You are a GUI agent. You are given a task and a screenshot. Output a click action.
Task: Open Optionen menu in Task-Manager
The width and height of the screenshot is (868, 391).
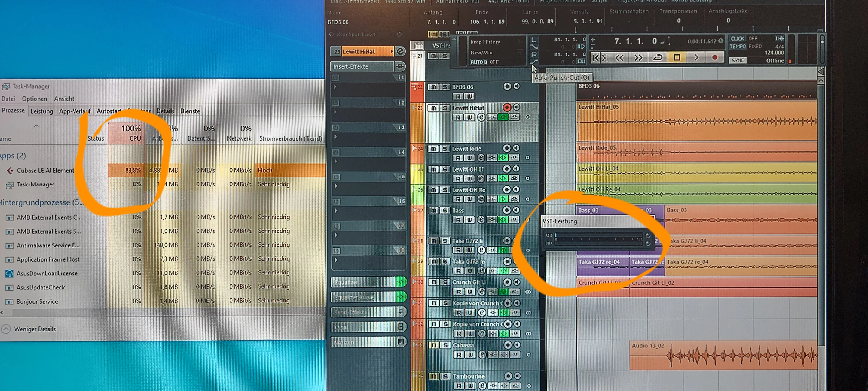click(34, 99)
